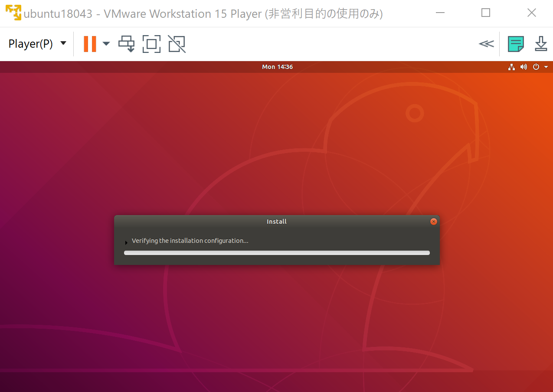Viewport: 553px width, 392px height.
Task: Toggle Unity mode icon
Action: pos(177,44)
